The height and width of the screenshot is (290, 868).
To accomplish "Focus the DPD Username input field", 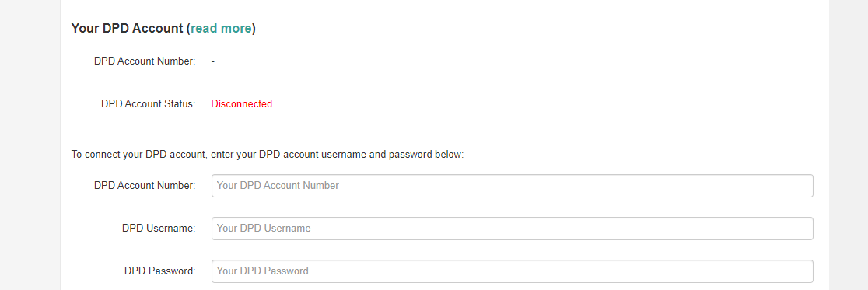I will 512,229.
